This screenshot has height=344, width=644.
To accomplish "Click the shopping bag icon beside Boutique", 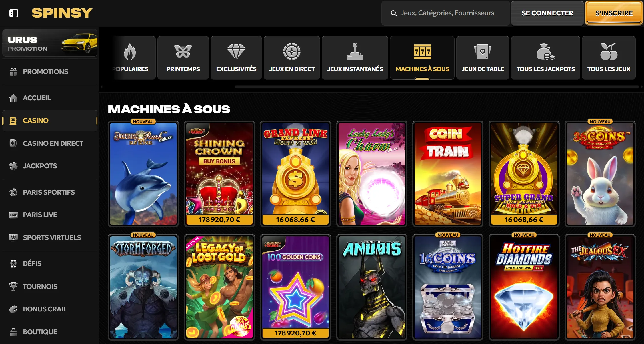I will pyautogui.click(x=13, y=332).
